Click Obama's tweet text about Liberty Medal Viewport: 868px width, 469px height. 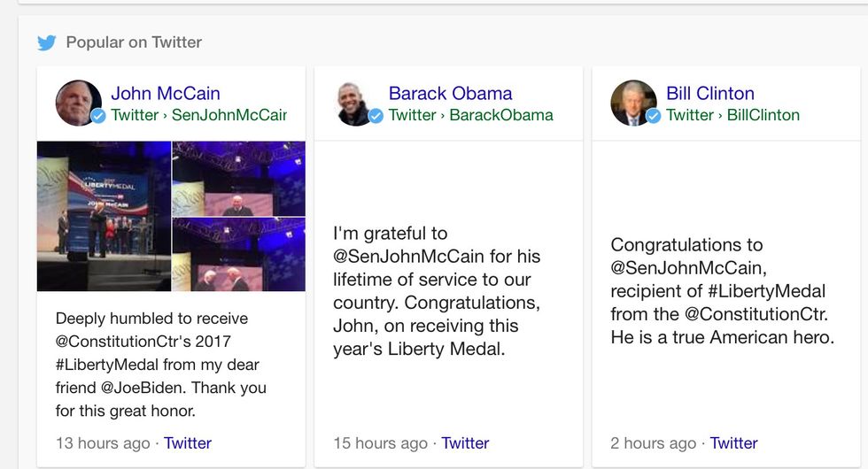coord(438,291)
